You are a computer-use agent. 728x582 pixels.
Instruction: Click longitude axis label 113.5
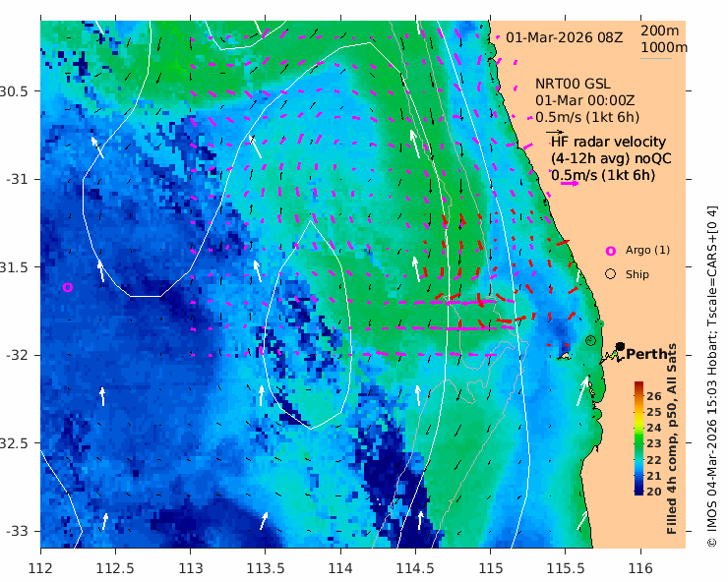265,568
